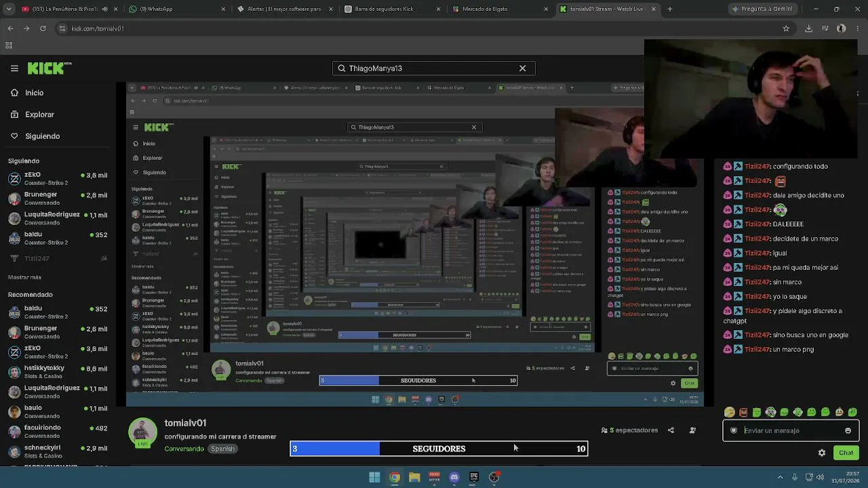This screenshot has width=868, height=488.
Task: Close the Mercado de Elgato tab
Action: tap(546, 9)
